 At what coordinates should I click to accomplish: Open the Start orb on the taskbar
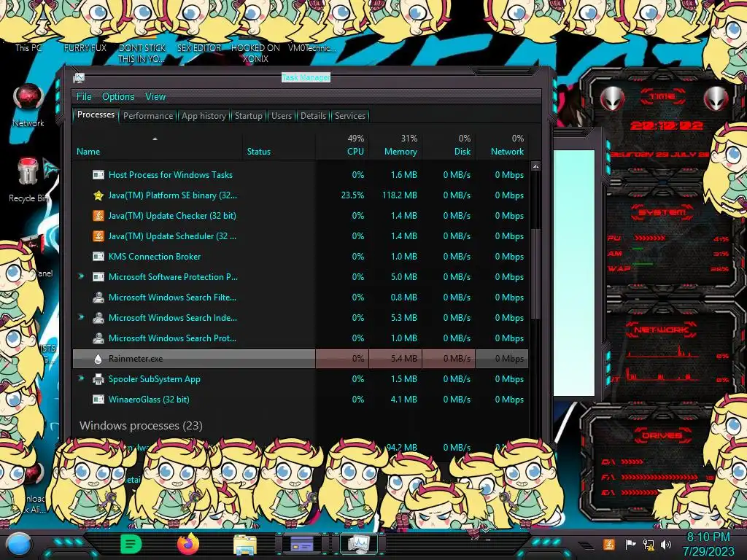(18, 544)
